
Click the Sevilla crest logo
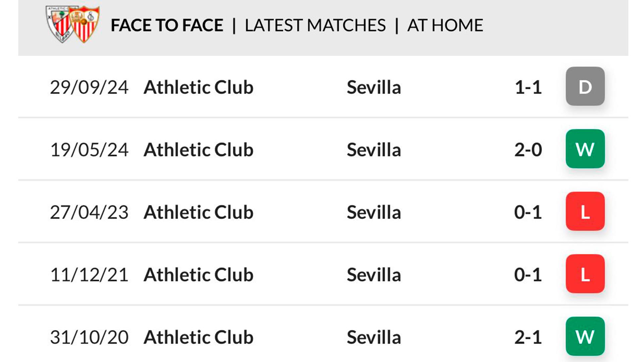pos(85,24)
